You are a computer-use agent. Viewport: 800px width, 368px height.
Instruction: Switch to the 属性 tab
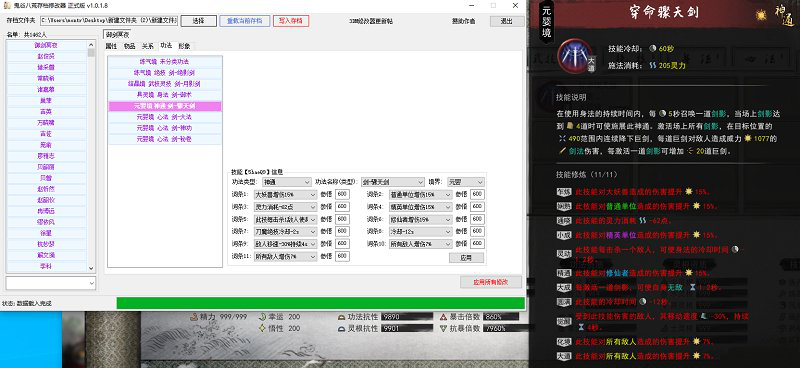[x=111, y=46]
